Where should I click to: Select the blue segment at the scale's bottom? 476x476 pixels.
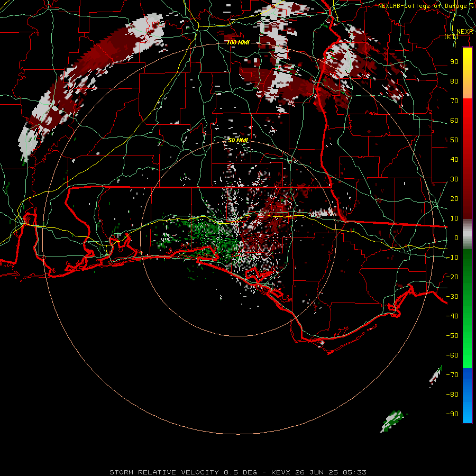[x=467, y=395]
